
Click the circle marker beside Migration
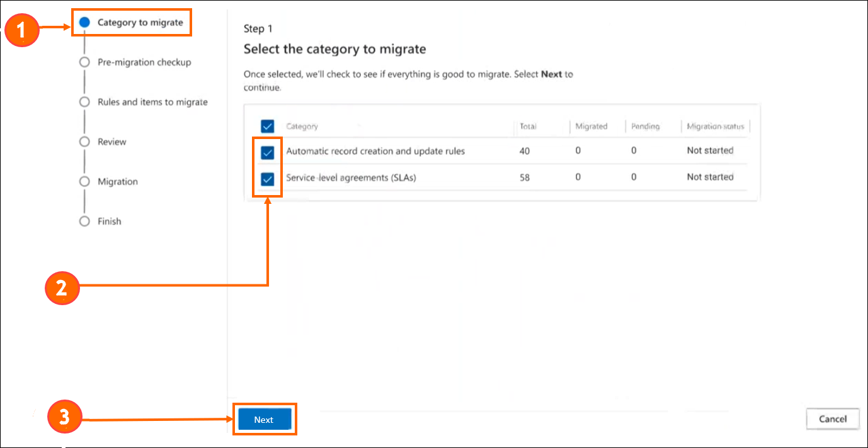[x=84, y=181]
